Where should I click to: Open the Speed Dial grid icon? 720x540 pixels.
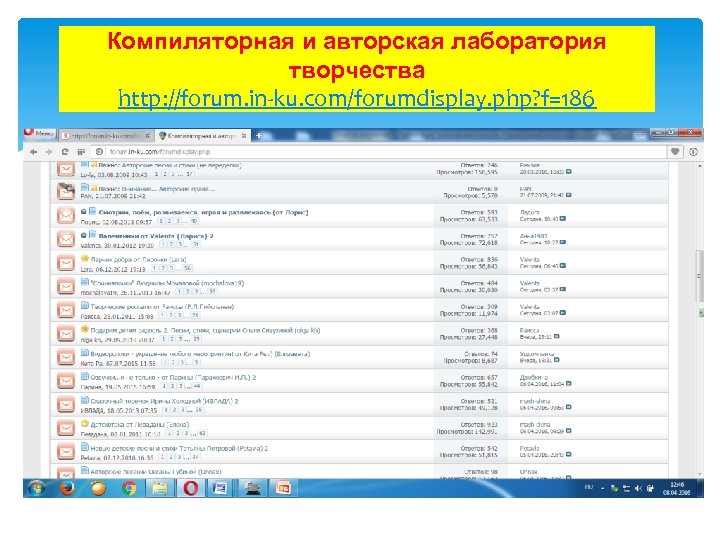click(x=81, y=152)
